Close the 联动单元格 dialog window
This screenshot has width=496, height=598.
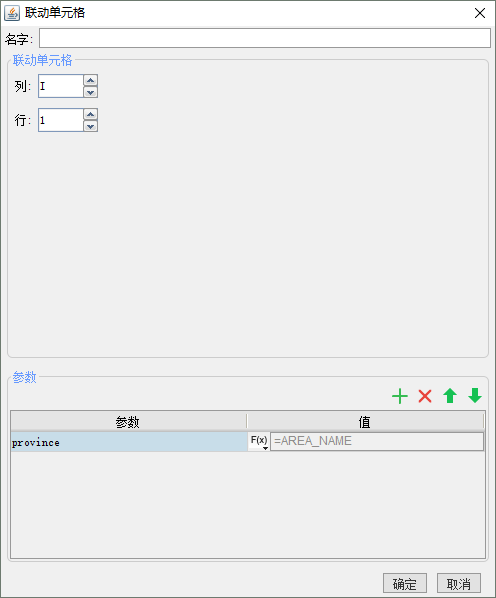click(480, 13)
